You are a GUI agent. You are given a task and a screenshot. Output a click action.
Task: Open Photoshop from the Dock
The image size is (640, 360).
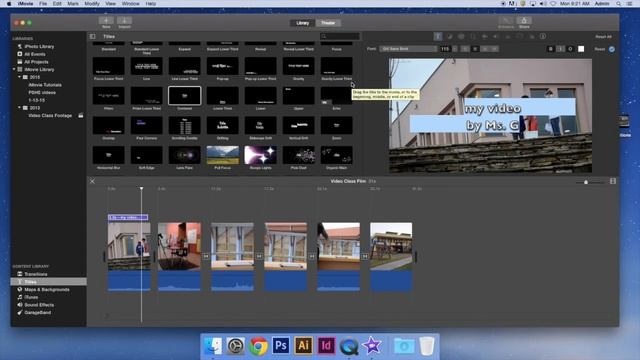pos(281,346)
